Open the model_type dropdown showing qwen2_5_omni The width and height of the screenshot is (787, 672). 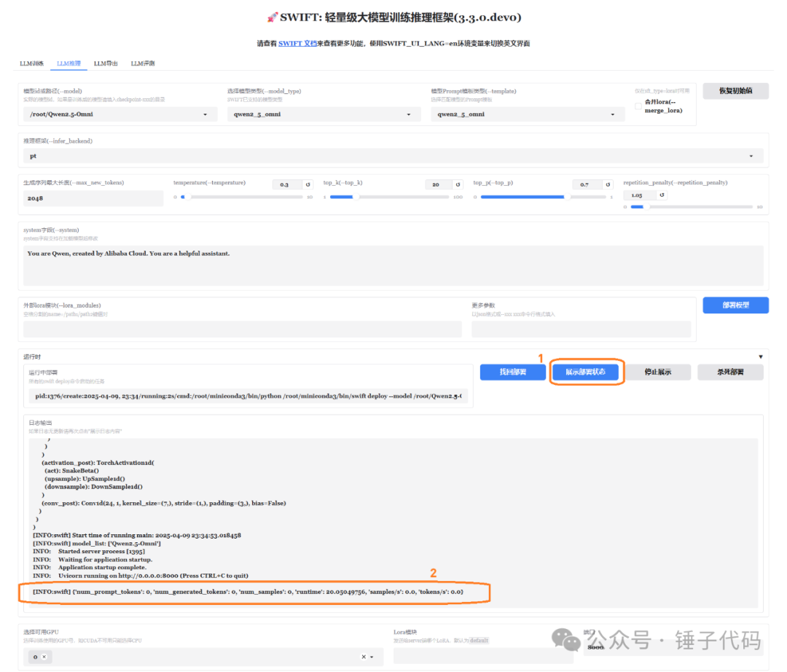324,114
